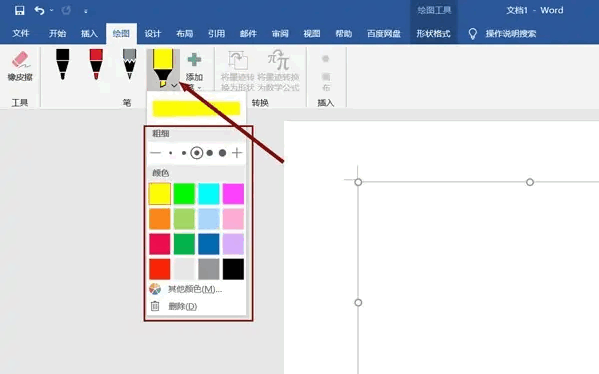Click the 画布 insert canvas button
This screenshot has height=374, width=599.
(x=326, y=73)
